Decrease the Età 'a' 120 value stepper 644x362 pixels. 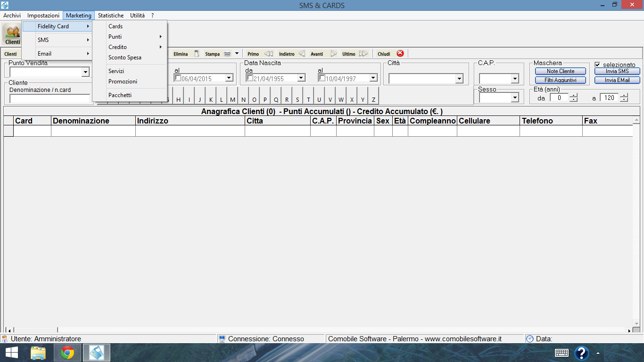pyautogui.click(x=623, y=100)
